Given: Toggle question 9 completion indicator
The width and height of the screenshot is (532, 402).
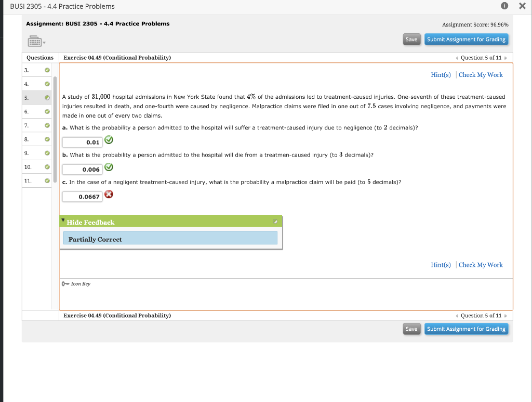Looking at the screenshot, I should click(47, 153).
